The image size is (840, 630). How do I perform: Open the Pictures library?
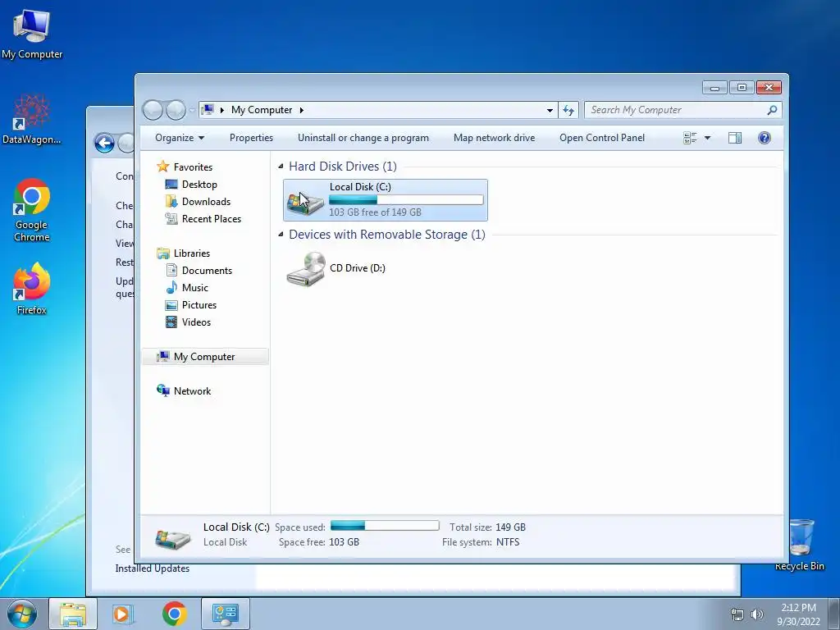[199, 305]
